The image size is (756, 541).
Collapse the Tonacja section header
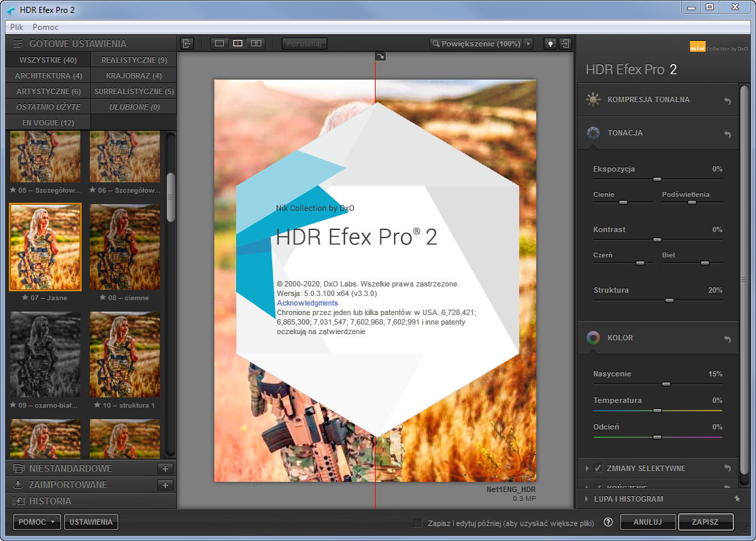(x=657, y=133)
